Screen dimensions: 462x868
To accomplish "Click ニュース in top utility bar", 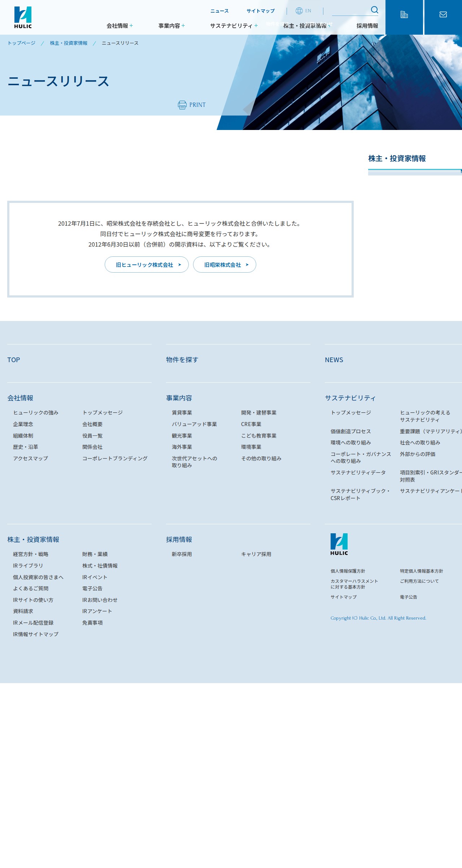I will tap(219, 11).
